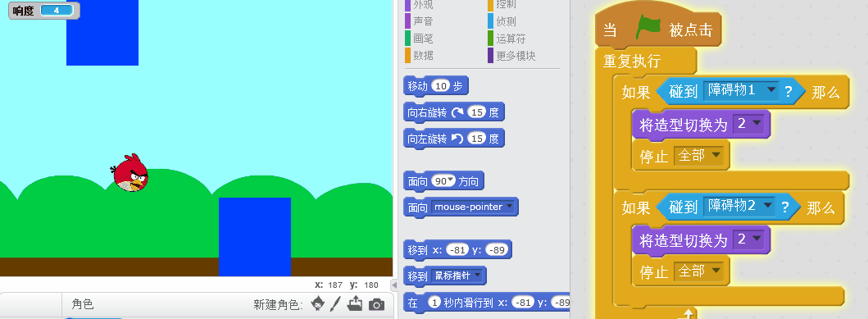Click first 如果 block label

(636, 93)
